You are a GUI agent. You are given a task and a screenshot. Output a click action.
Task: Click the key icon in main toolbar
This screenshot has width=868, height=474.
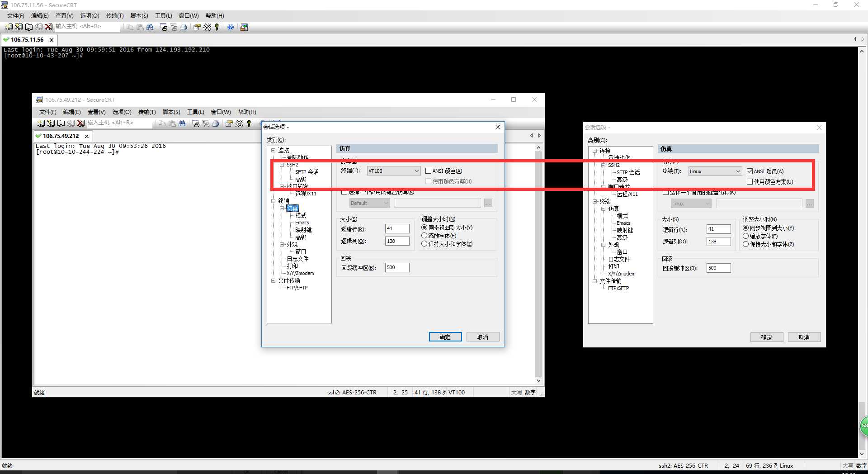point(217,27)
